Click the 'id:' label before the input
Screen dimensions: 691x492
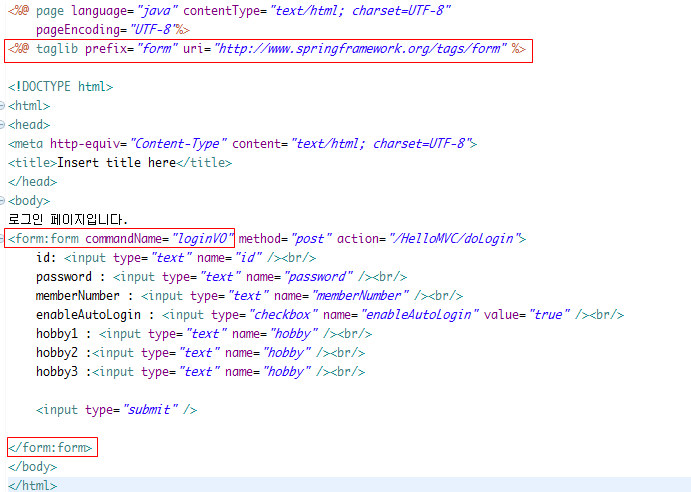(46, 258)
